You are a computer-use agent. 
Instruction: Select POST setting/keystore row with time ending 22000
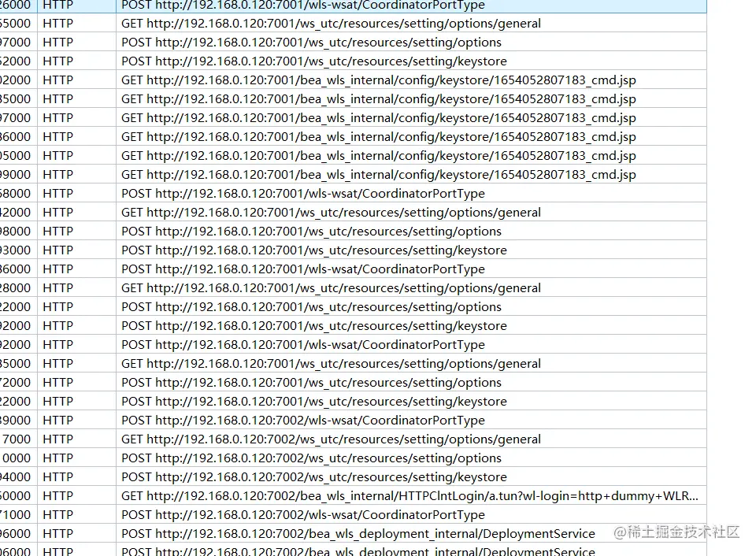[x=353, y=401]
